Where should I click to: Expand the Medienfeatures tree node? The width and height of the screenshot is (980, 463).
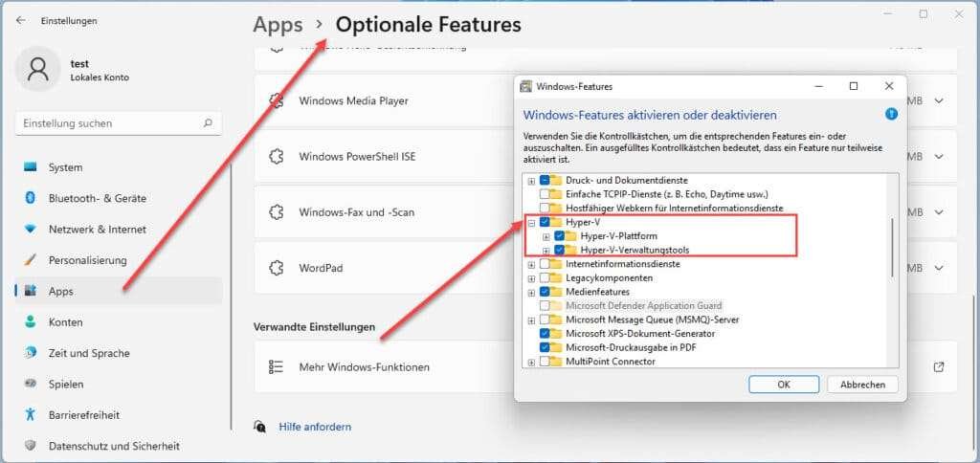click(x=531, y=293)
